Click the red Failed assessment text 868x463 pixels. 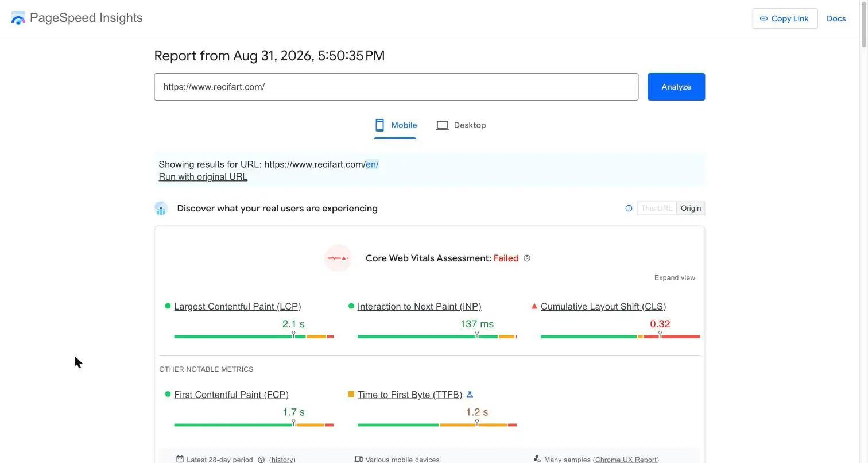[506, 258]
